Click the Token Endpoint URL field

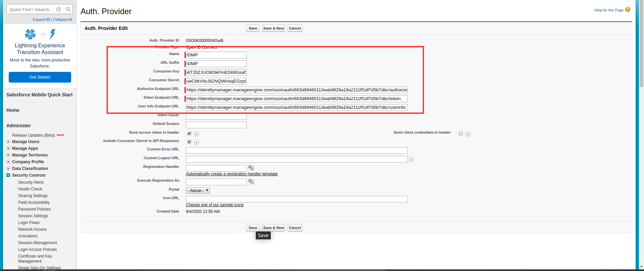(x=297, y=99)
